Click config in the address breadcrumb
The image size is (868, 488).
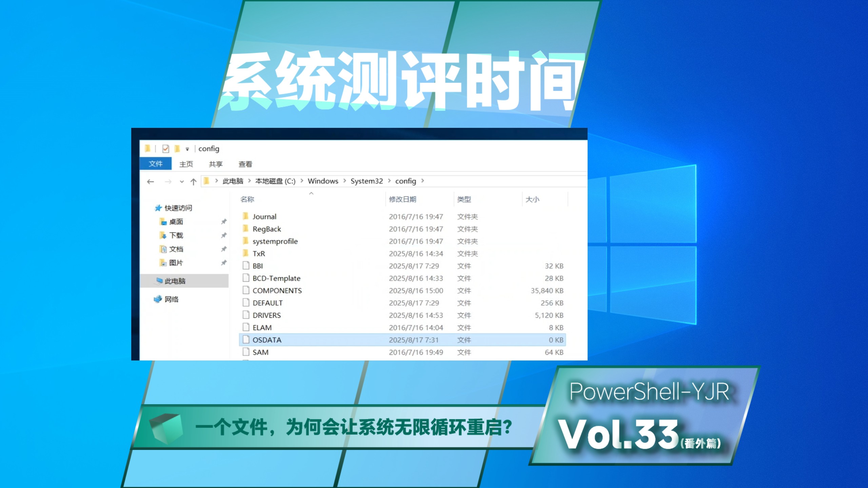click(x=406, y=181)
